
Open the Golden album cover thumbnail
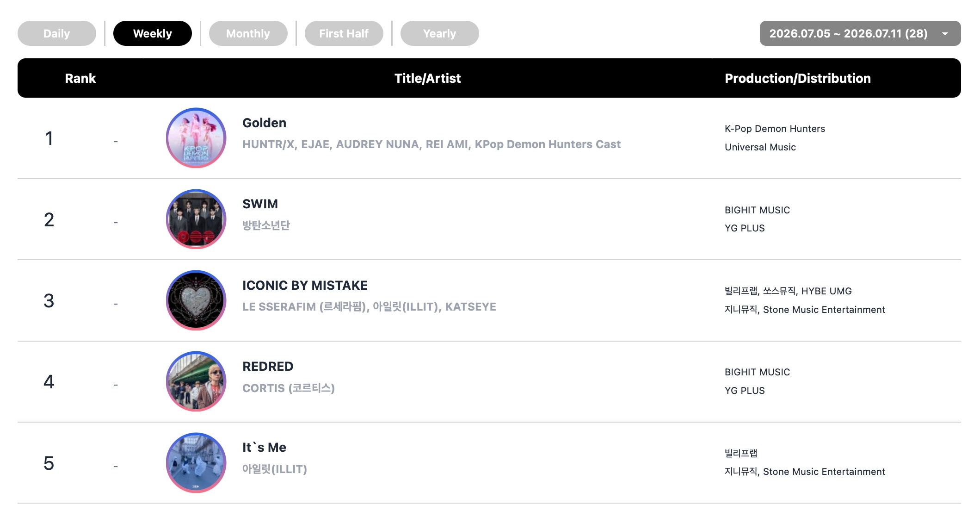196,138
